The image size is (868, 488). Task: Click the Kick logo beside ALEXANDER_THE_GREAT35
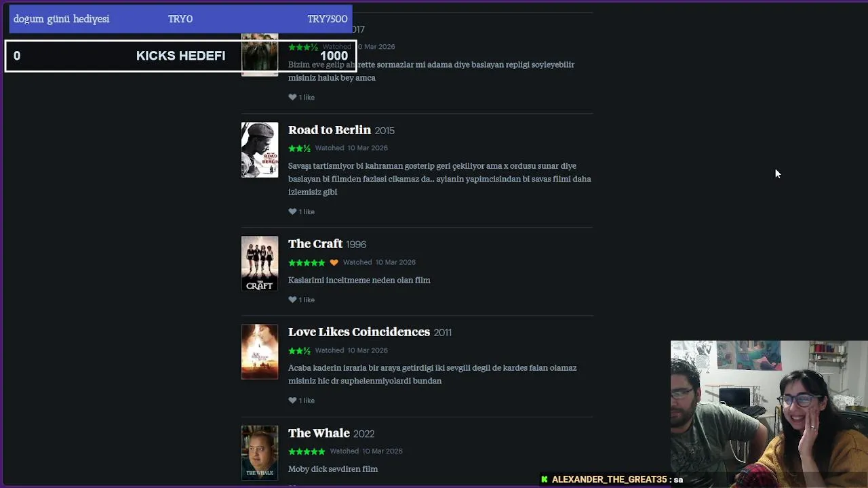pos(544,479)
